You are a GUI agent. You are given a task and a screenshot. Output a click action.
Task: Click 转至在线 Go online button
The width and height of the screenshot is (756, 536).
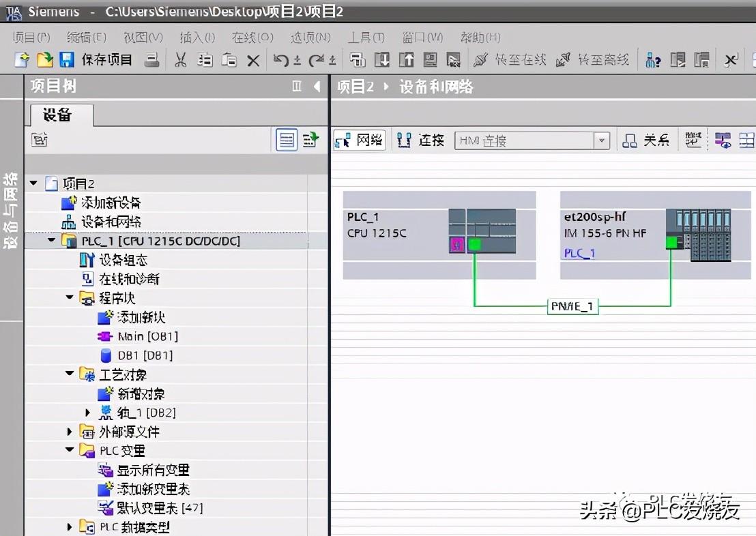[510, 60]
